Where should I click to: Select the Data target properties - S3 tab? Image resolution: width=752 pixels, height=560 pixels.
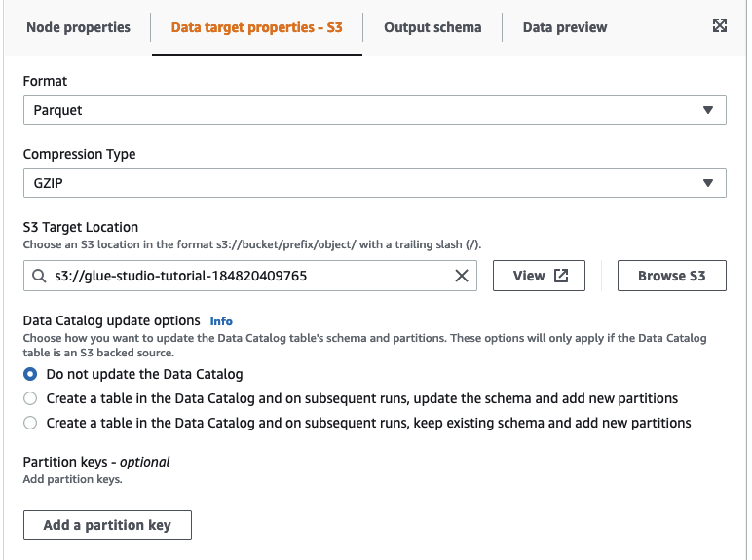pyautogui.click(x=256, y=27)
